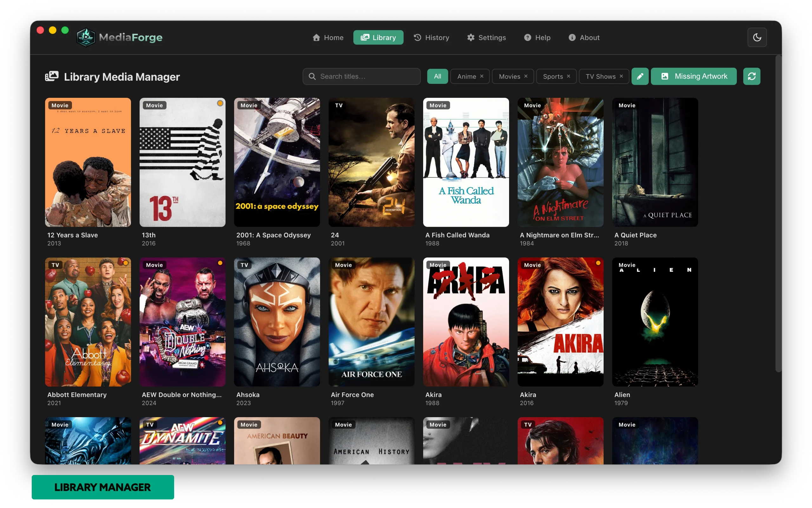Filter library by Sports
Image resolution: width=812 pixels, height=508 pixels.
click(x=553, y=76)
